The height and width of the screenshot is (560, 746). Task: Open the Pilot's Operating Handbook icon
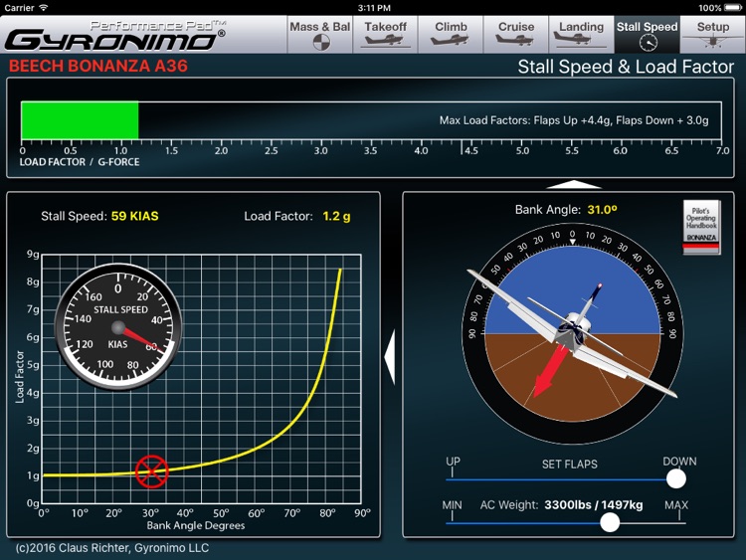pyautogui.click(x=701, y=227)
